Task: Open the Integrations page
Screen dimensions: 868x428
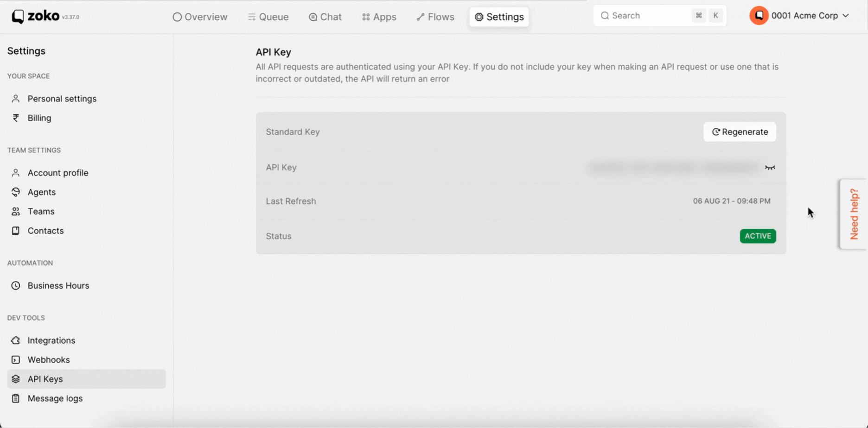Action: (x=51, y=340)
